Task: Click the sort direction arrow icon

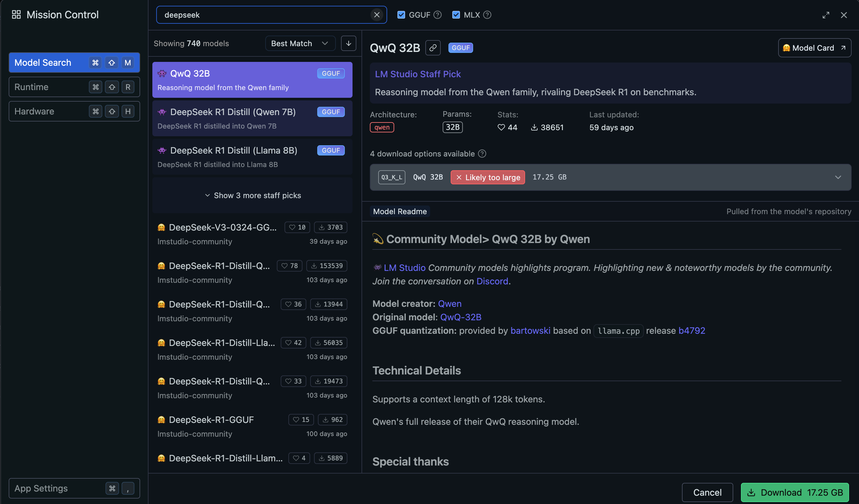Action: click(x=348, y=43)
